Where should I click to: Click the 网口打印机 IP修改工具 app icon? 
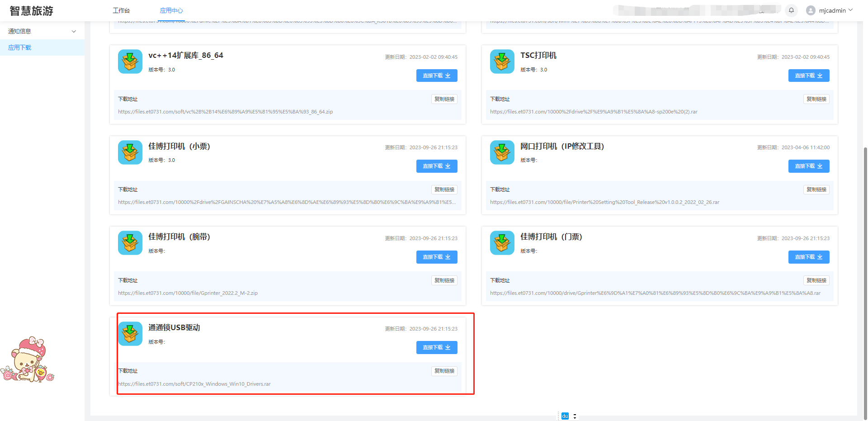(x=502, y=152)
